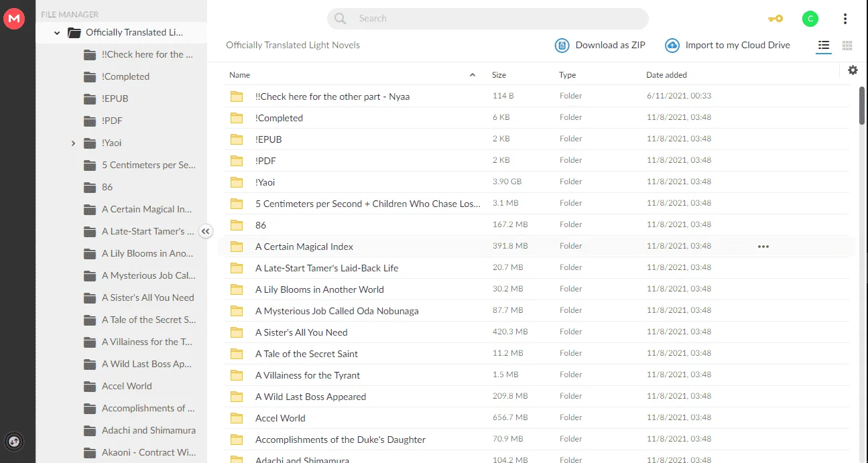Click sidebar folder icon beside !!Check here for the...
The image size is (868, 463).
point(90,54)
